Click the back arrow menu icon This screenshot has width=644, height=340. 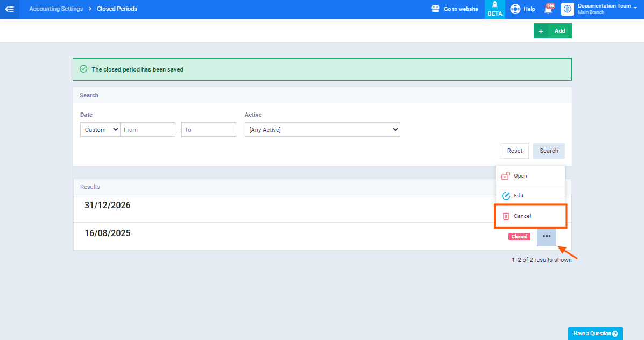pos(10,9)
